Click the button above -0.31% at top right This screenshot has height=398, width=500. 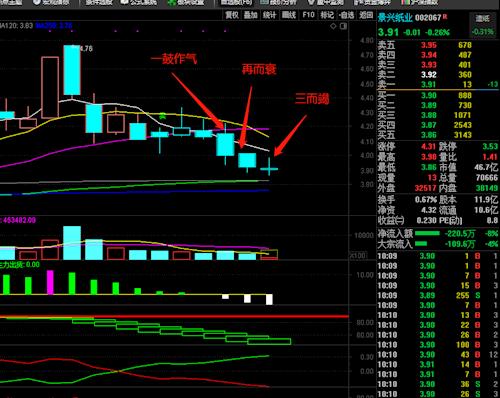click(482, 19)
